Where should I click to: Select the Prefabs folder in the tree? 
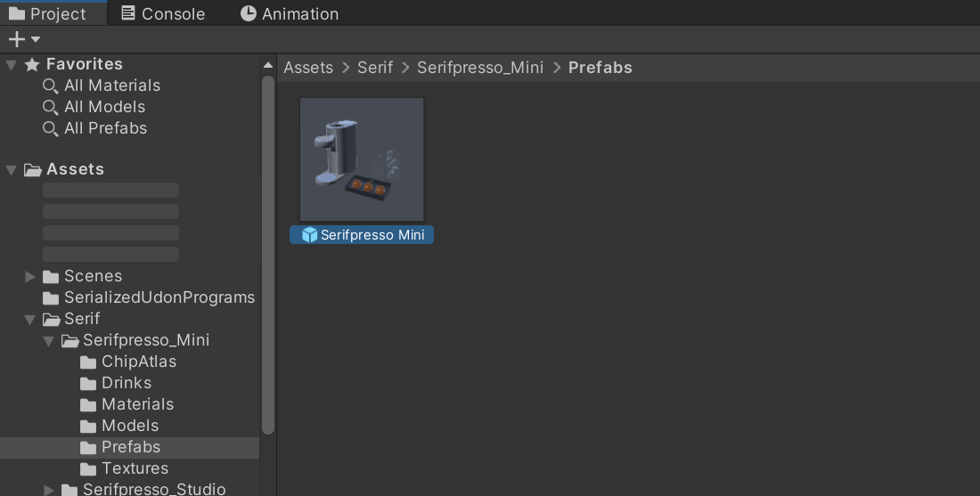pyautogui.click(x=131, y=447)
